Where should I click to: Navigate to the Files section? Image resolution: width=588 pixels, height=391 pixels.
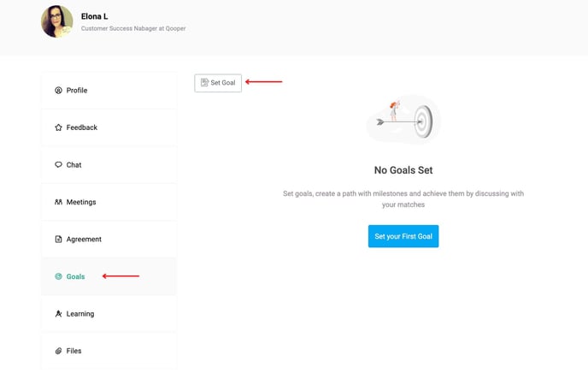(x=74, y=352)
